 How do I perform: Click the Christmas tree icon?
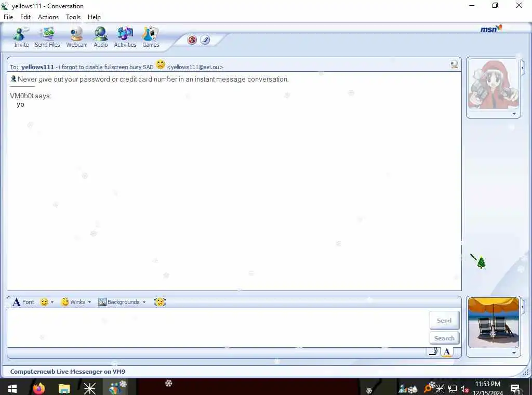481,262
